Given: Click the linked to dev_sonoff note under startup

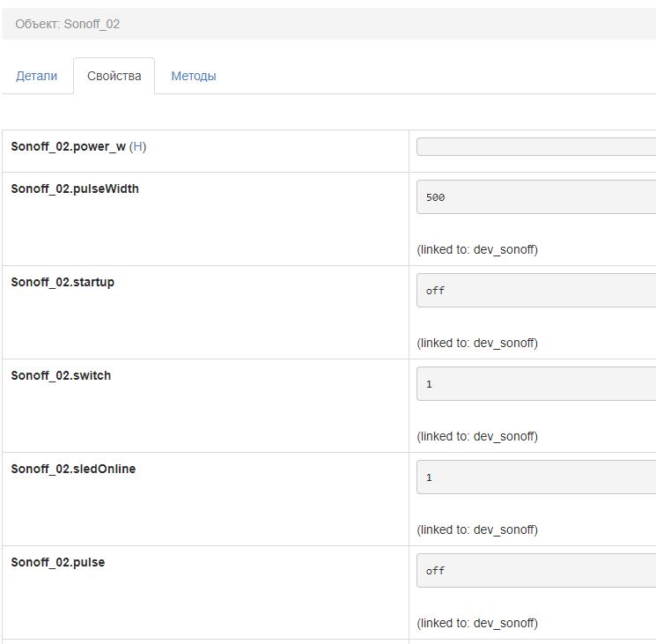Looking at the screenshot, I should [477, 343].
